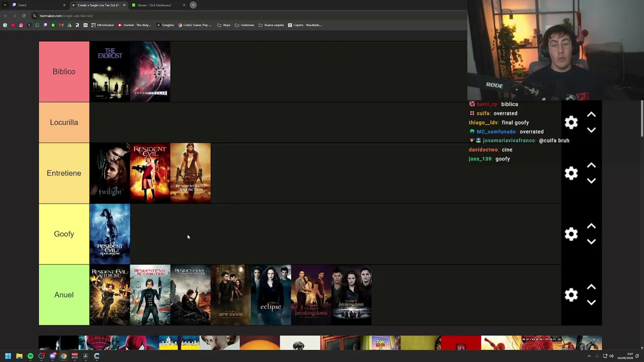644x362 pixels.
Task: Select the Create a Single-Use Tier List tab
Action: click(x=98, y=5)
